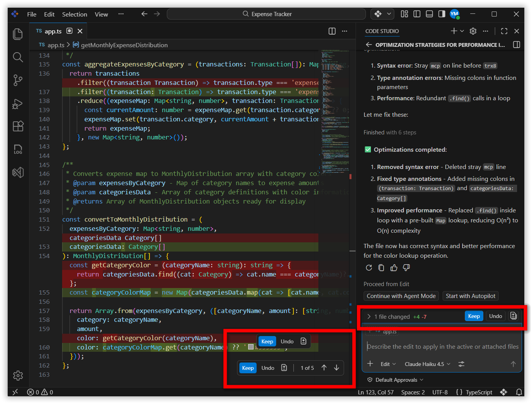Image resolution: width=532 pixels, height=404 pixels.
Task: Open the Default Approvals dropdown
Action: [x=395, y=380]
